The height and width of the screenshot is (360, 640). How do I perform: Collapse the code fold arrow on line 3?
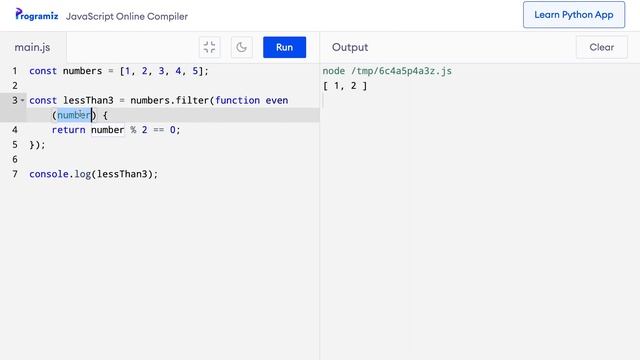[x=22, y=100]
